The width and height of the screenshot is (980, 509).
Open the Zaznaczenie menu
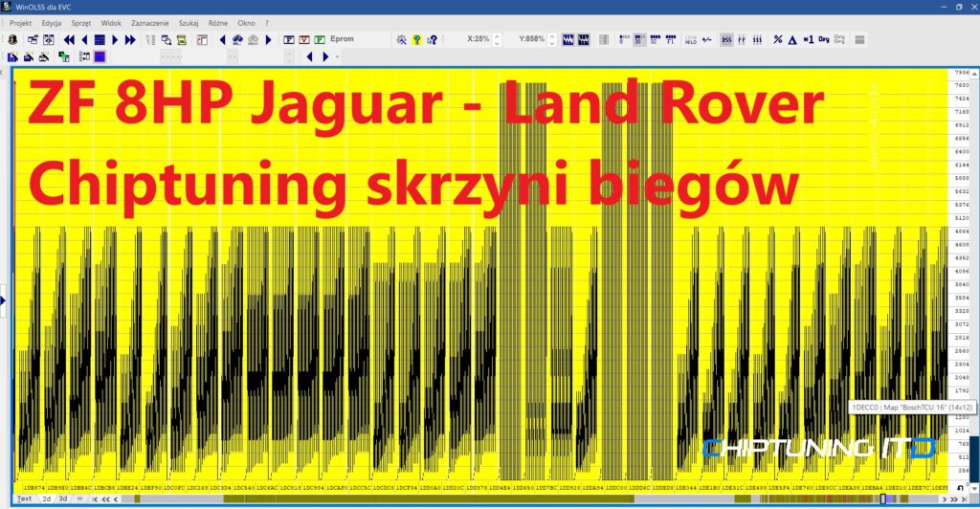pos(150,23)
